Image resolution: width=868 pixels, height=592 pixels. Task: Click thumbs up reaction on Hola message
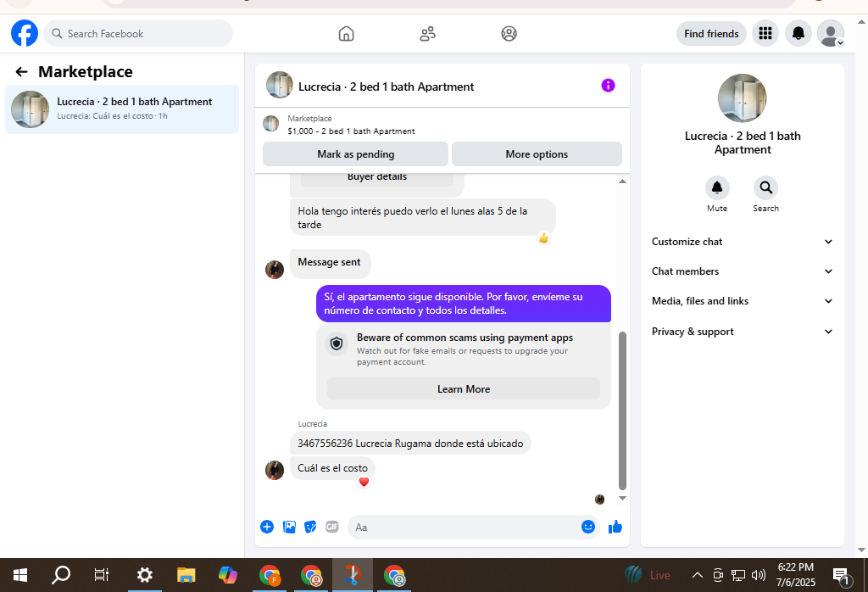click(543, 237)
